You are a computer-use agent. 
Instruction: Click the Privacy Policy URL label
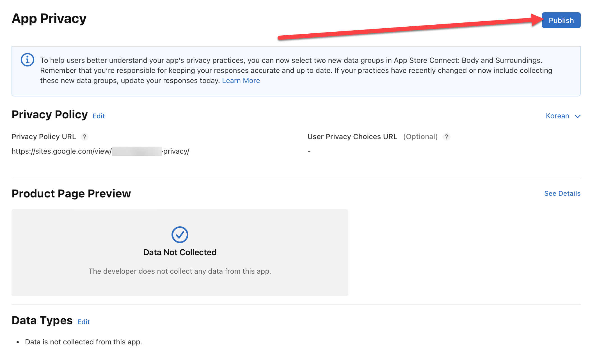pos(44,137)
